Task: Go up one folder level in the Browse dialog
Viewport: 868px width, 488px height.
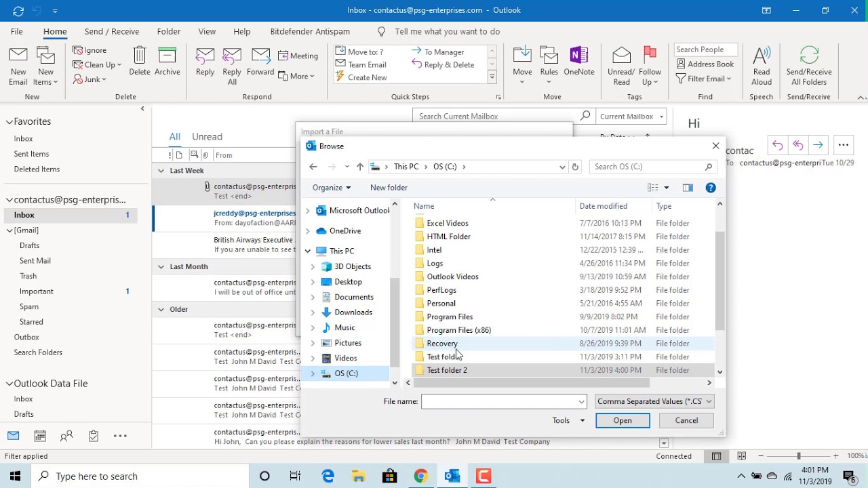Action: [360, 167]
